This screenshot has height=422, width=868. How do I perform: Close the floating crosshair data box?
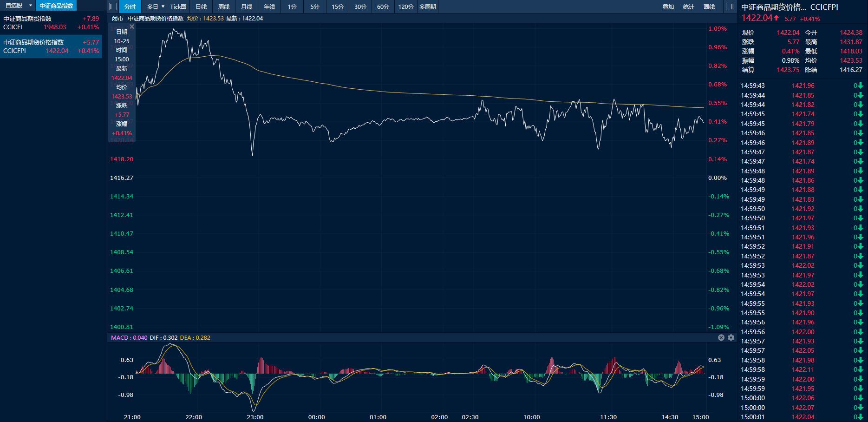[x=132, y=26]
